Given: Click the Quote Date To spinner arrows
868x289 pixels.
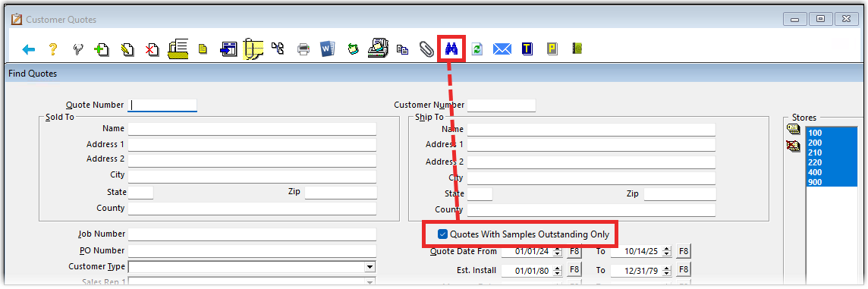Looking at the screenshot, I should (667, 251).
